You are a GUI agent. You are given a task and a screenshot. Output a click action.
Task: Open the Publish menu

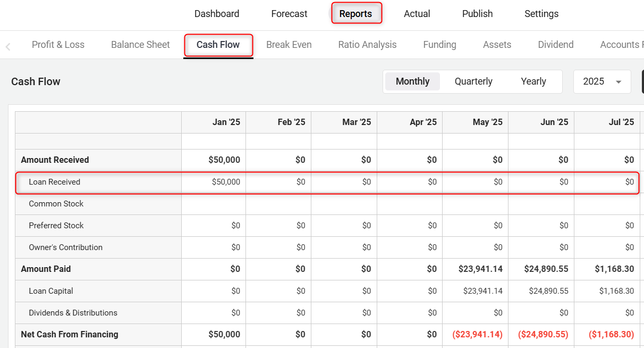(x=478, y=14)
